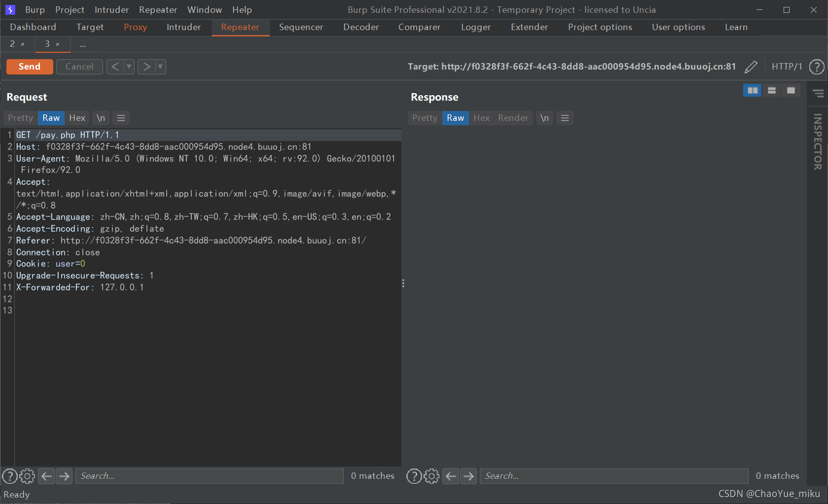Click the Response search input field
The image size is (828, 504).
614,476
